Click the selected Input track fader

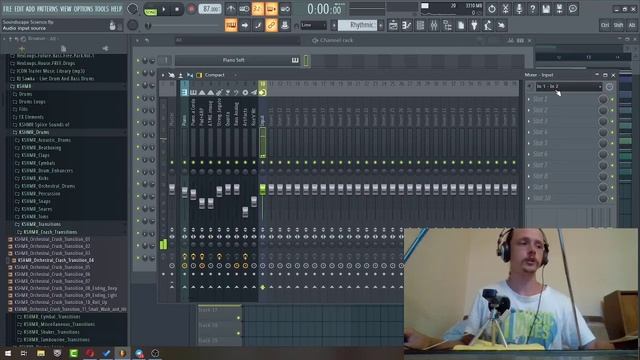coord(262,189)
